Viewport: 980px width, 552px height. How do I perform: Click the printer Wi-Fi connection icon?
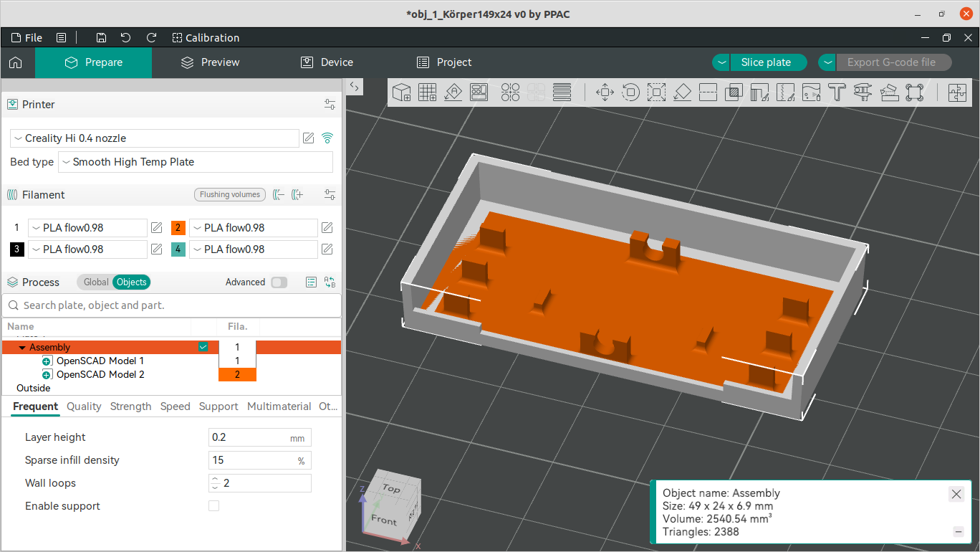tap(327, 138)
